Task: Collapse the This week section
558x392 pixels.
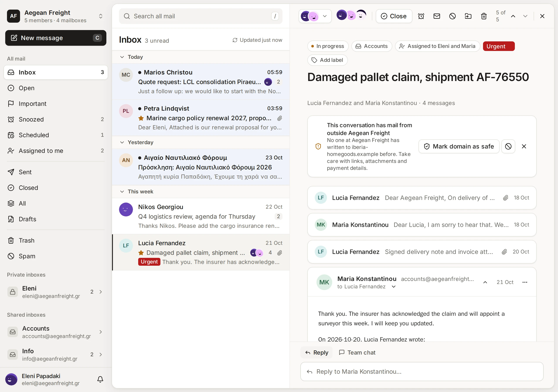Action: 122,192
